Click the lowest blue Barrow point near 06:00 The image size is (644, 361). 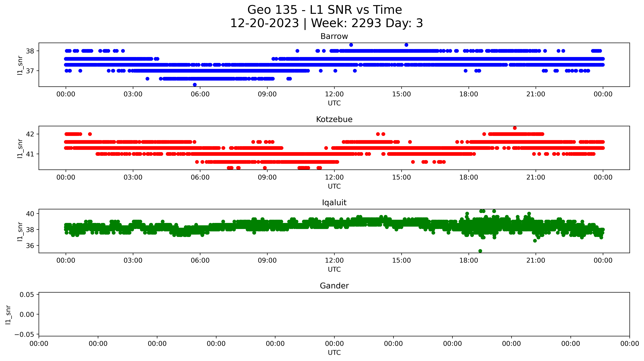point(195,85)
